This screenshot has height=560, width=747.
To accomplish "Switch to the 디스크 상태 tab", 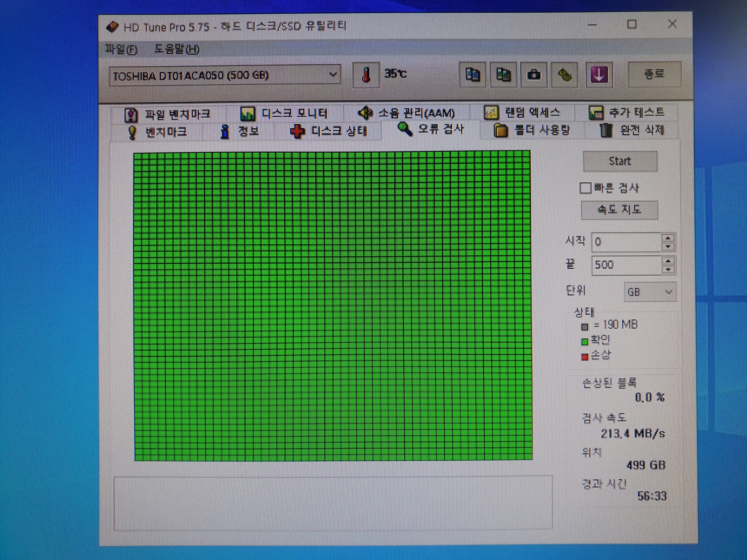I will (329, 131).
